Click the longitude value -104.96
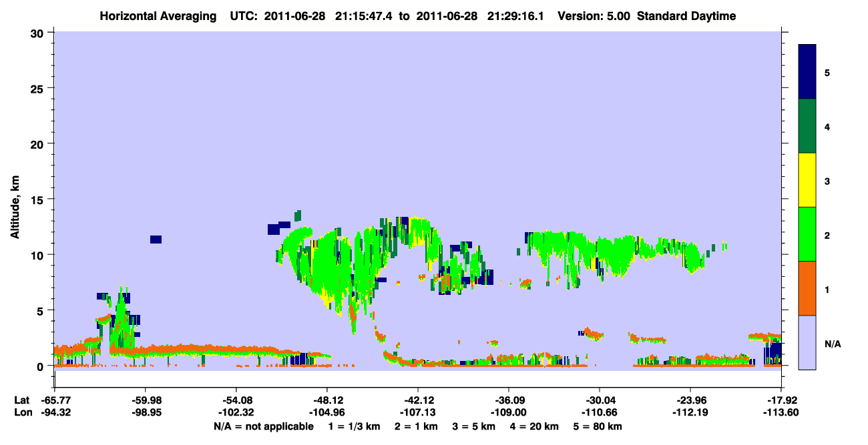This screenshot has height=445, width=868. click(x=327, y=413)
